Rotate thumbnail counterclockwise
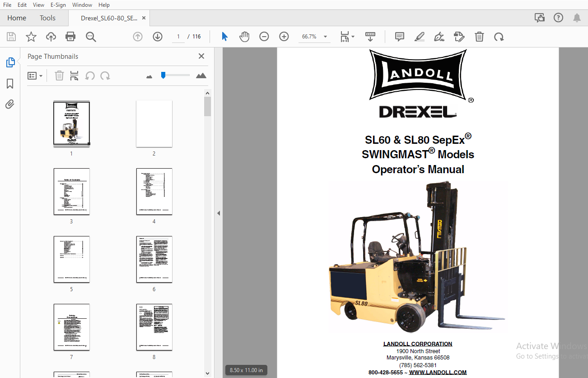588x378 pixels. pyautogui.click(x=90, y=76)
